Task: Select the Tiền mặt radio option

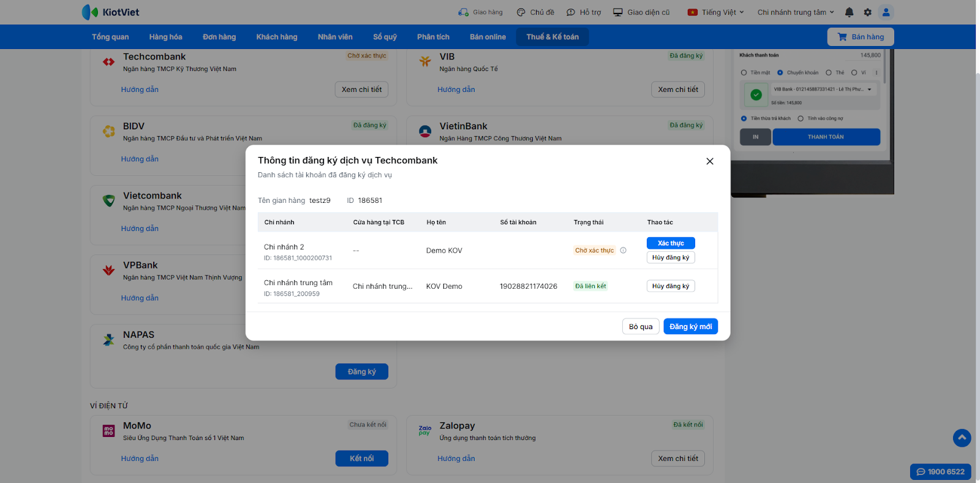Action: point(744,73)
